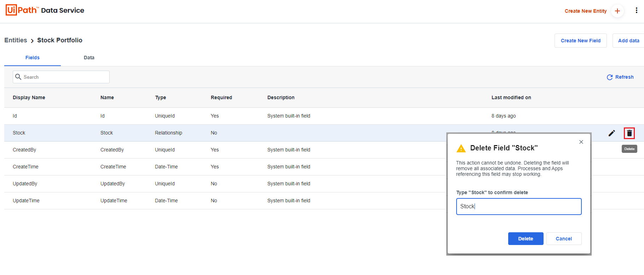Click the UiPath Data Service logo
The height and width of the screenshot is (275, 644).
45,10
